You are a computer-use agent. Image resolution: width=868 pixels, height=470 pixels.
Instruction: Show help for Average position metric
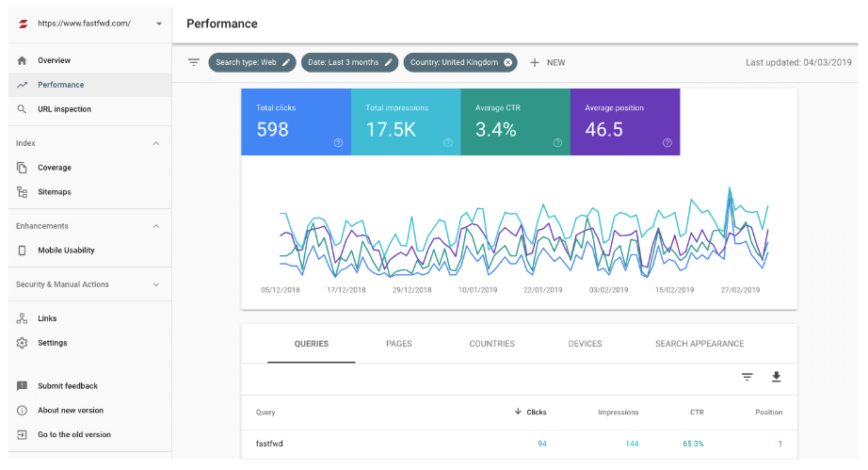[667, 143]
